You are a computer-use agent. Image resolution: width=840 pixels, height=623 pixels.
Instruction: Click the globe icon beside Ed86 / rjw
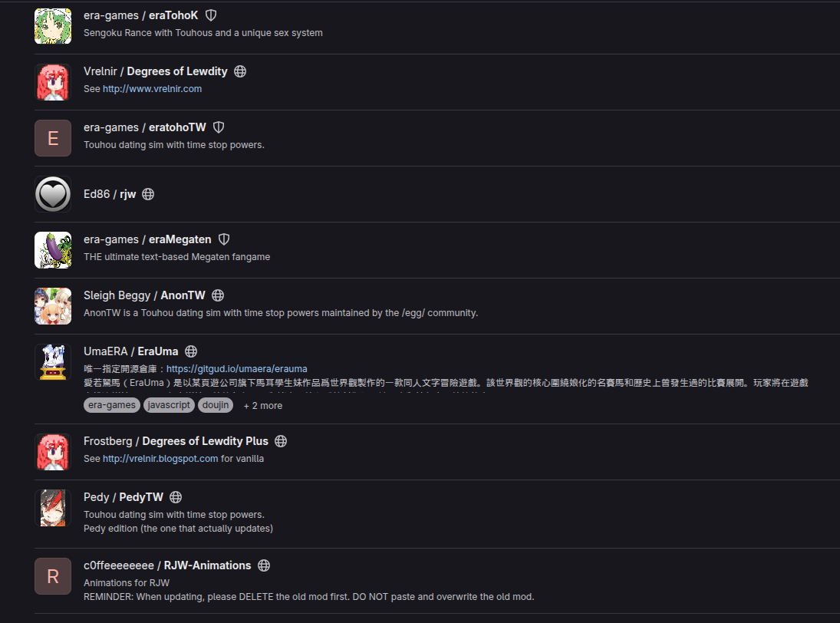click(x=148, y=194)
